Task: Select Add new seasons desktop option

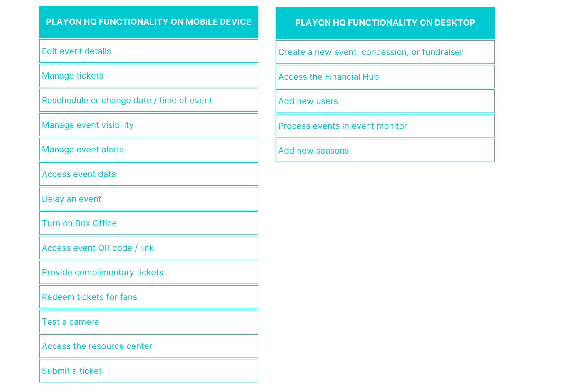Action: click(x=386, y=151)
